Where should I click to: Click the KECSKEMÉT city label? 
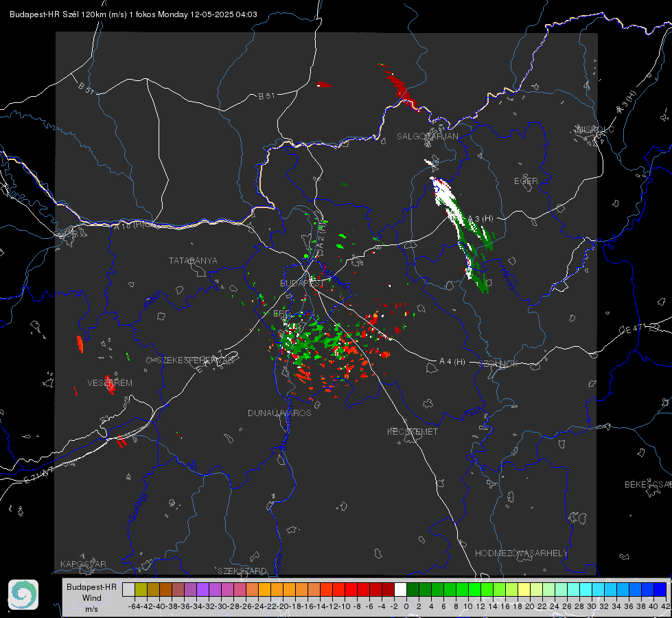[413, 431]
